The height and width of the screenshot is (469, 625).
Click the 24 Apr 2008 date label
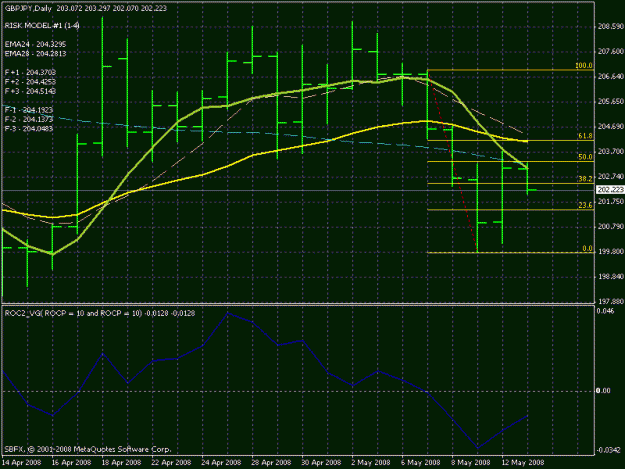coord(221,463)
